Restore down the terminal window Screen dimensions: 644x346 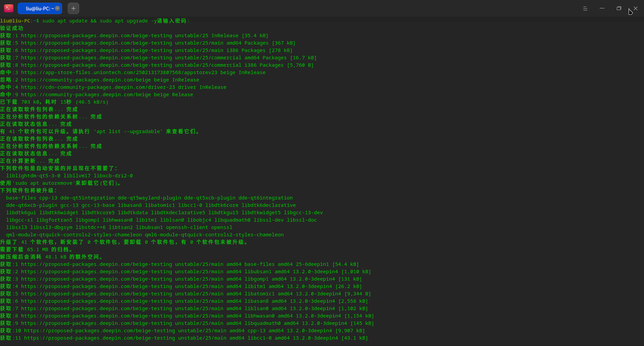click(619, 8)
